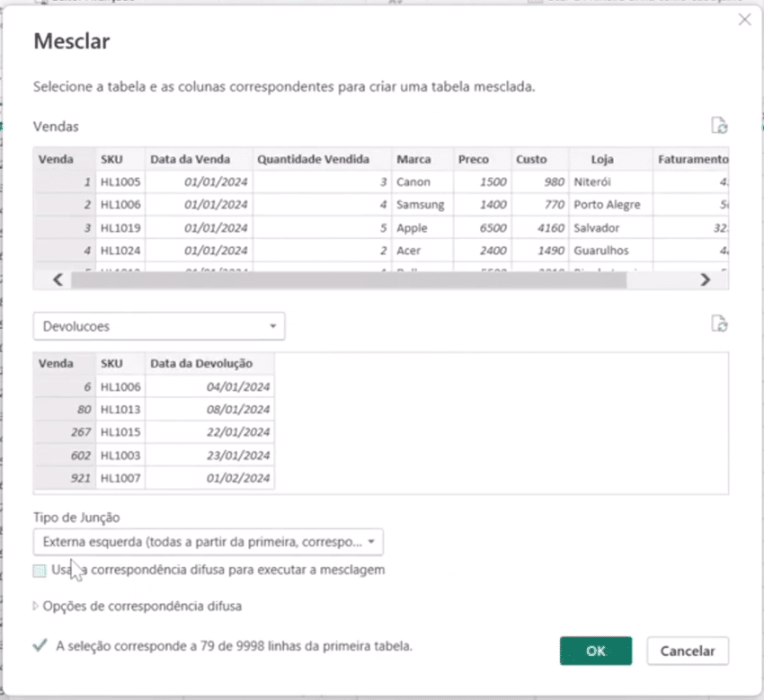Viewport: 764px width, 700px height.
Task: Click the Venda 267 cell in Devolucoes table
Action: tap(65, 432)
